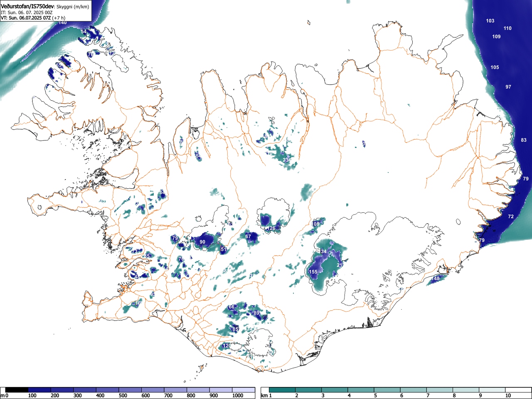Select the "Skyggni (m/km)" header label
The image size is (532, 399).
72,7
